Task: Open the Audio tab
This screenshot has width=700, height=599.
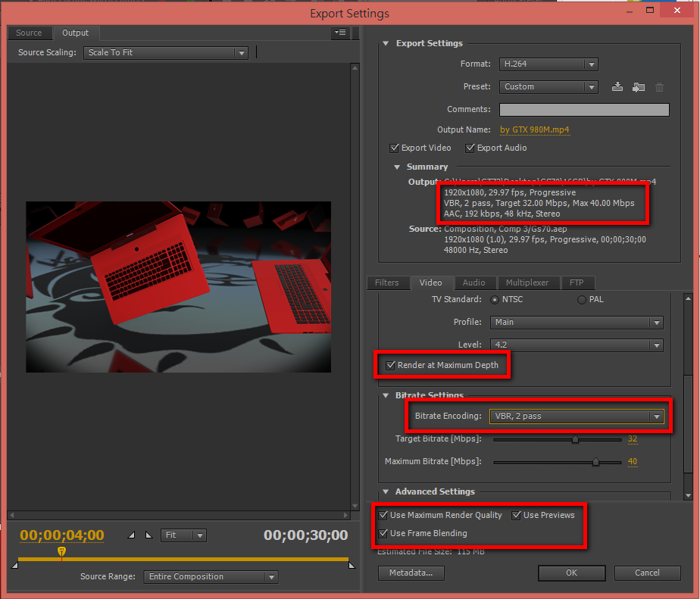Action: point(473,283)
